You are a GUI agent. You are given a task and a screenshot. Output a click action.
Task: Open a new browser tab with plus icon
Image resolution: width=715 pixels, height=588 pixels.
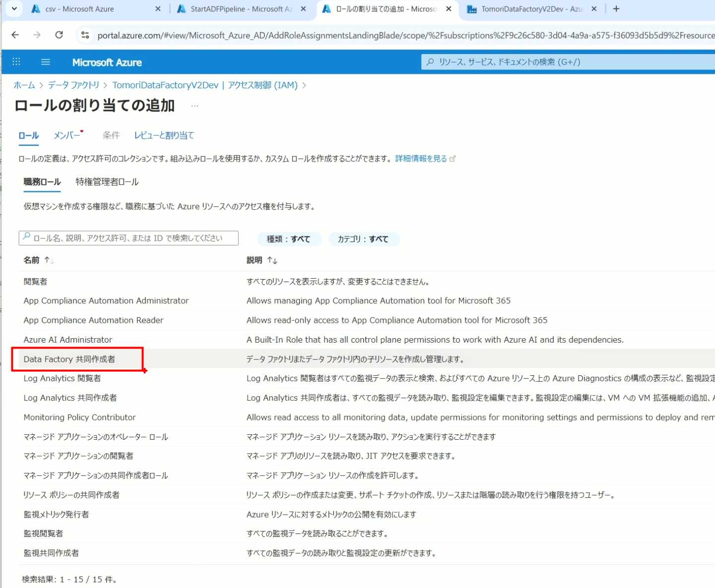coord(616,9)
